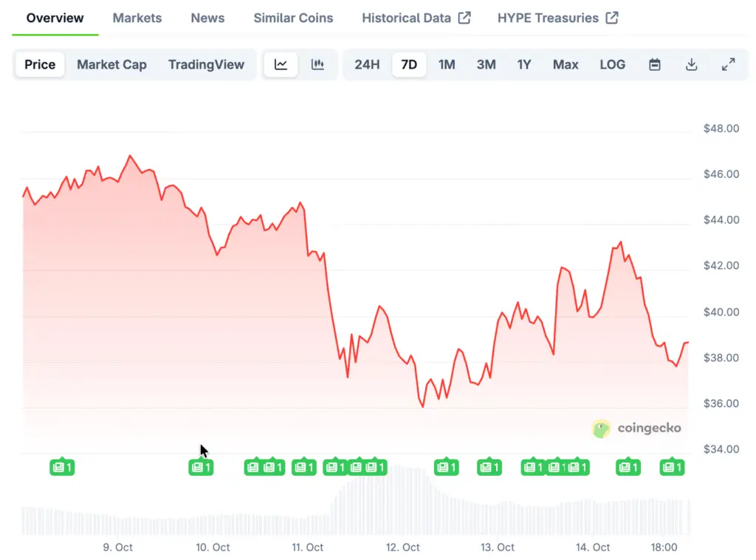Open the Markets tab
Screen dimensions: 756x560
coord(137,18)
